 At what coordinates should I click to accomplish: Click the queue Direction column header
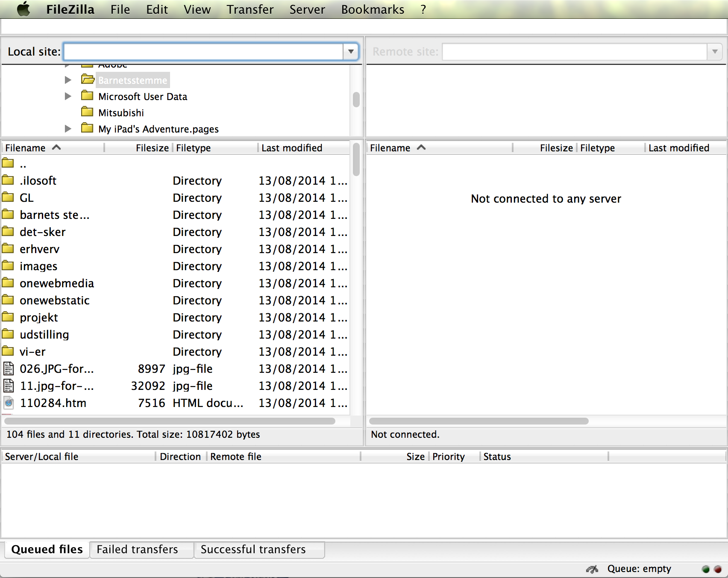pos(181,457)
